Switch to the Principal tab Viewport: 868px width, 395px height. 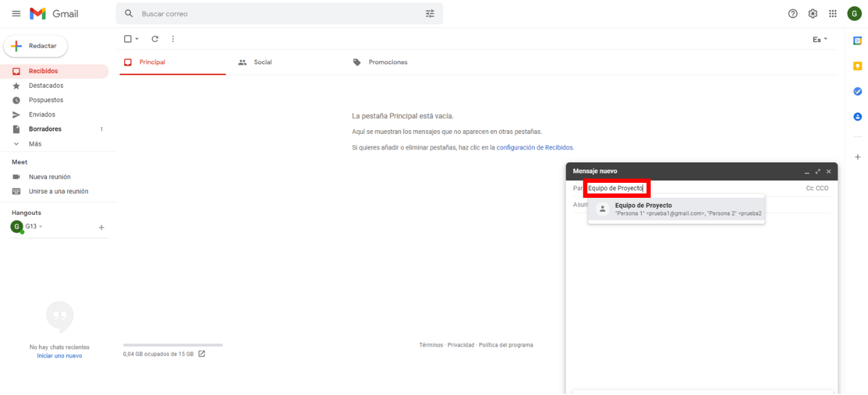click(x=173, y=63)
